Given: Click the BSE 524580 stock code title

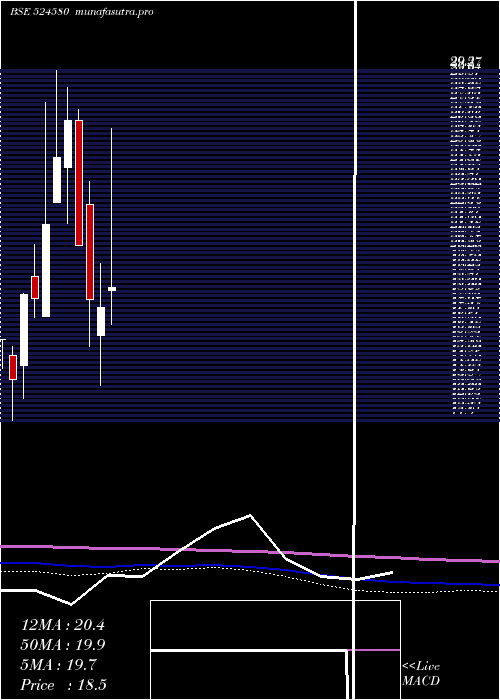Looking at the screenshot, I should (39, 12).
